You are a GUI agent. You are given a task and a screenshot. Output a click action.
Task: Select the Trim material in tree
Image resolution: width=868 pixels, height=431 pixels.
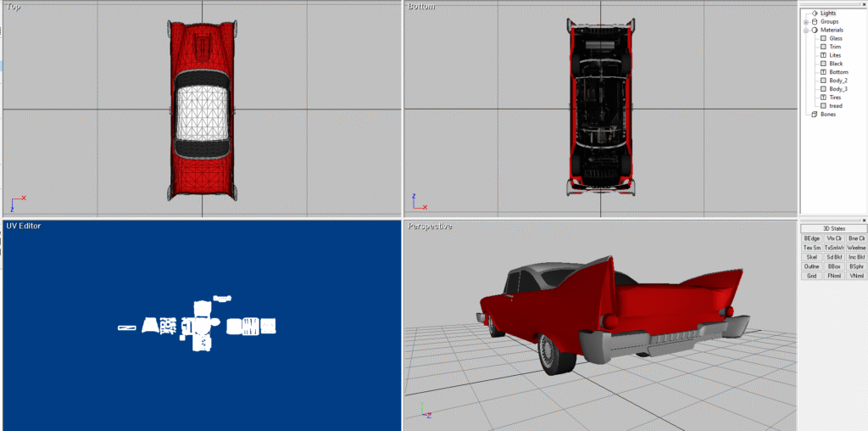(x=836, y=47)
